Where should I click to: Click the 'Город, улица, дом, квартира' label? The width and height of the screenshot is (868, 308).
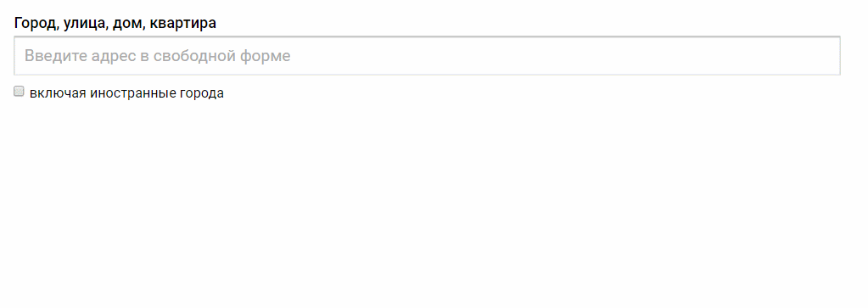coord(115,23)
